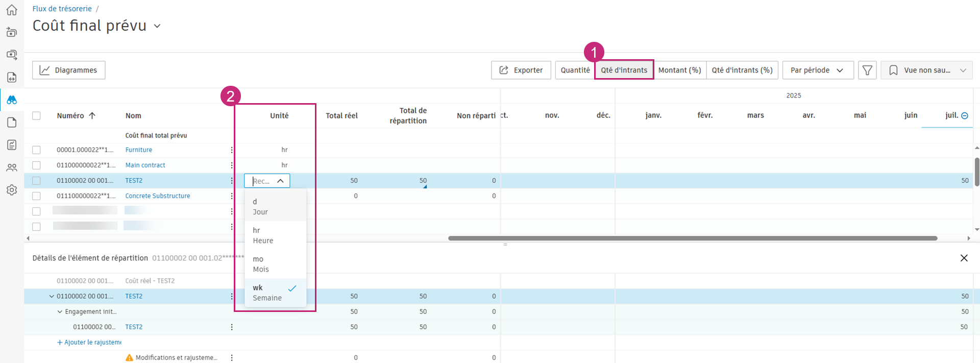Screen dimensions: 980x363
Task: Tick the Main contract row checkbox
Action: 36,165
